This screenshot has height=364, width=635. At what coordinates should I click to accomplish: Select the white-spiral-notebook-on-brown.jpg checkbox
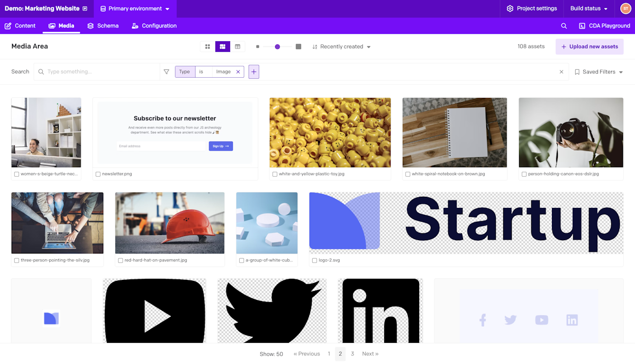406,174
